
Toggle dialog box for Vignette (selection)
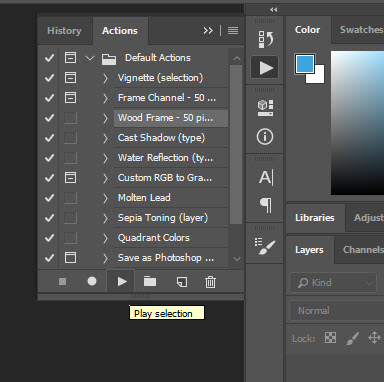pos(70,78)
